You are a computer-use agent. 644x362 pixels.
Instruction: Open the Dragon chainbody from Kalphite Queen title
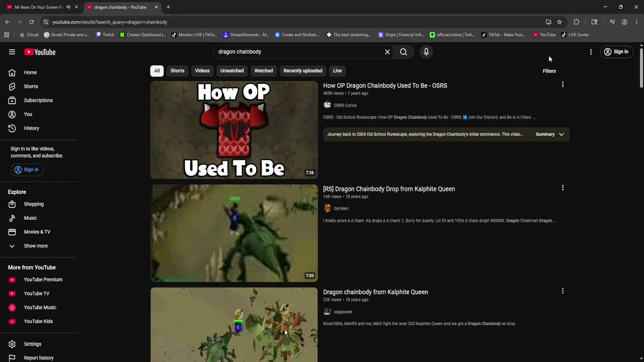(x=375, y=292)
